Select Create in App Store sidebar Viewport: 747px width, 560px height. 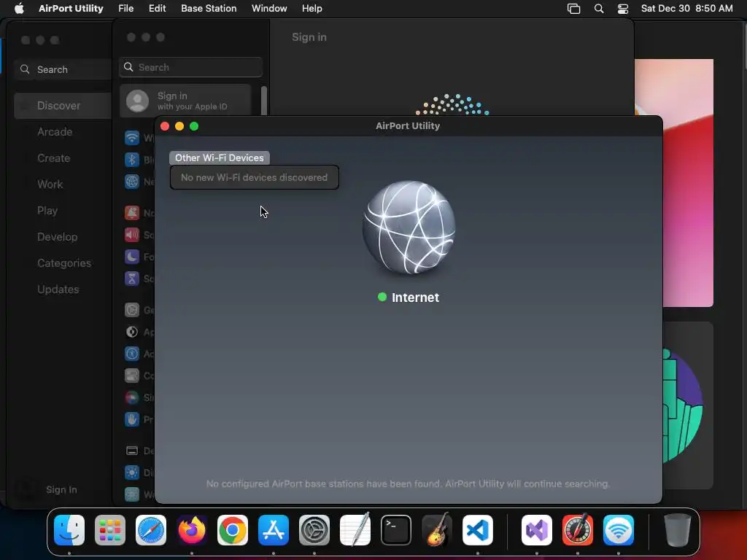(53, 158)
